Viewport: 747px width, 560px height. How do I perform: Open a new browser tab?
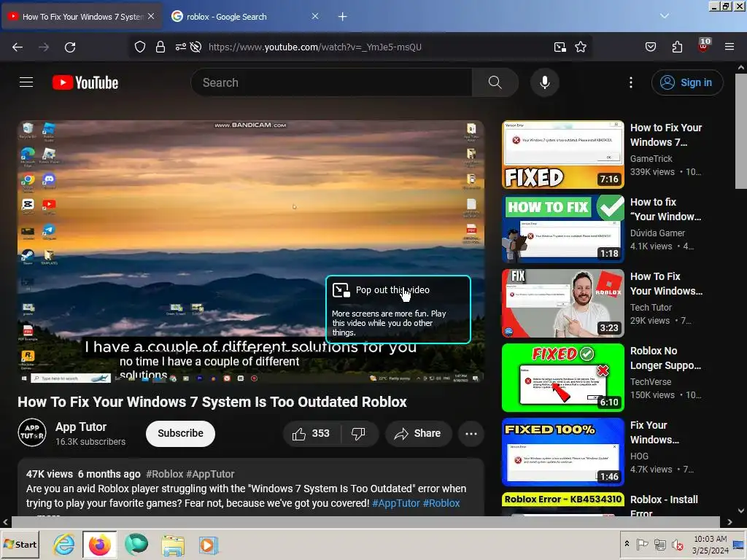click(343, 17)
